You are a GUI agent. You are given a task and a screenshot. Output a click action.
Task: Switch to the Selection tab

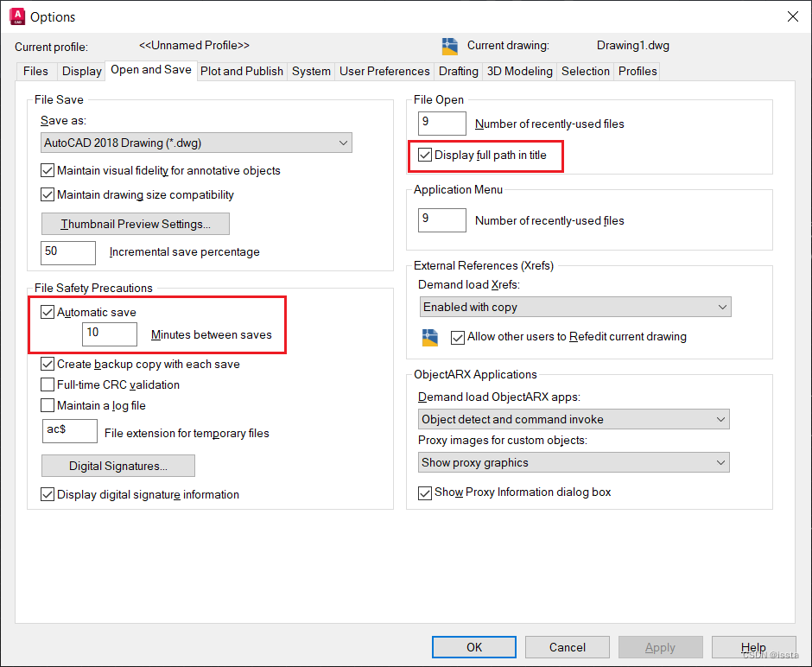586,72
